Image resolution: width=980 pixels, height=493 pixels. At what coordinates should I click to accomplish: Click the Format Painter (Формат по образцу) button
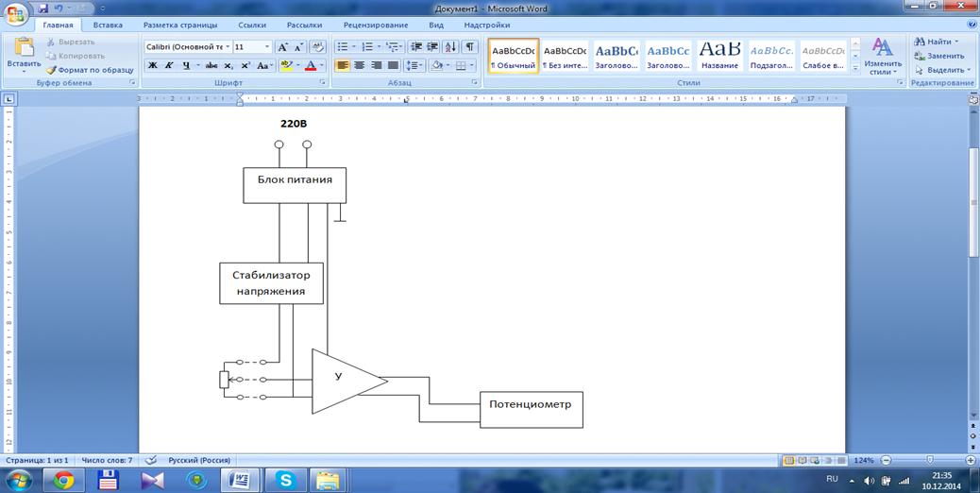coord(90,70)
